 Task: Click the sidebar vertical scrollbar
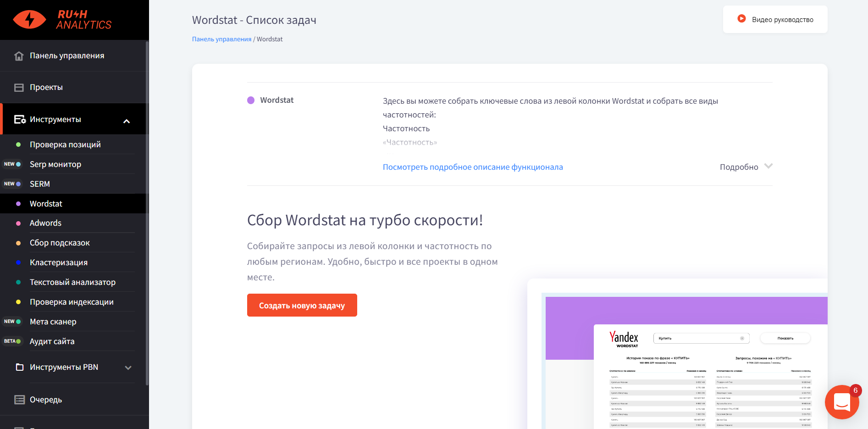click(x=147, y=213)
